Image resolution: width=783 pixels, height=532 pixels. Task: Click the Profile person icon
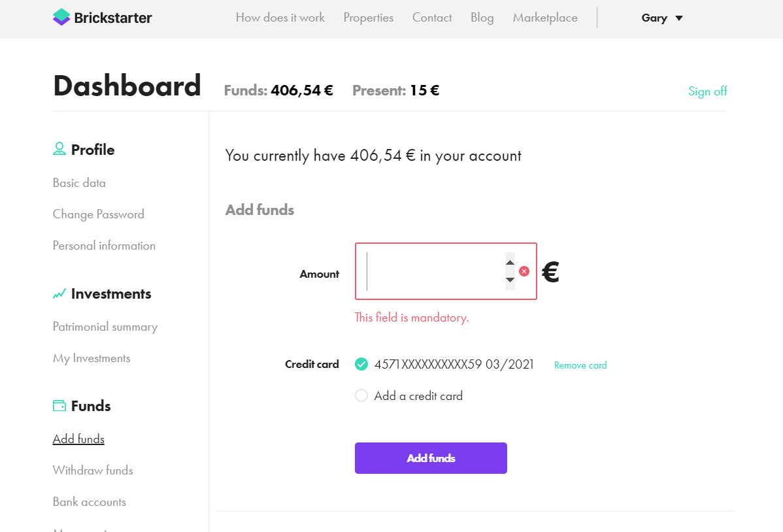coord(59,149)
